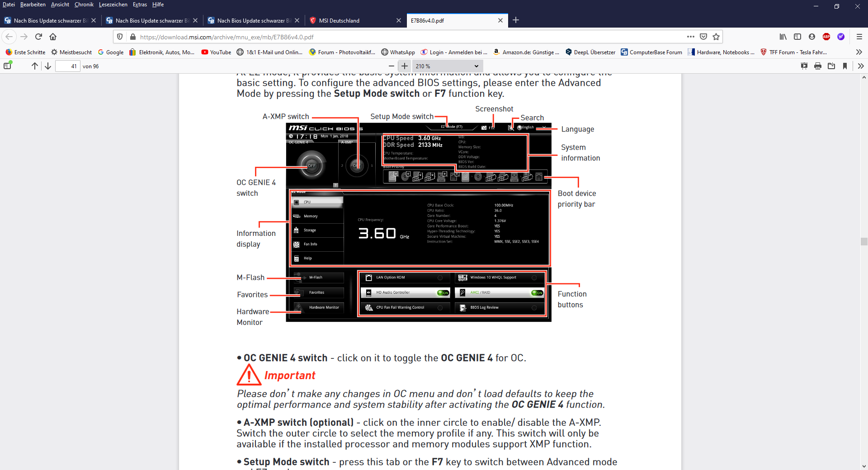Reload the current page
The height and width of the screenshot is (470, 868).
(39, 37)
